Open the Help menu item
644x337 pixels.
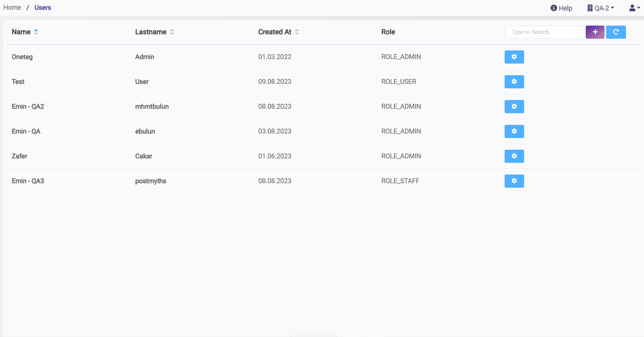(561, 8)
